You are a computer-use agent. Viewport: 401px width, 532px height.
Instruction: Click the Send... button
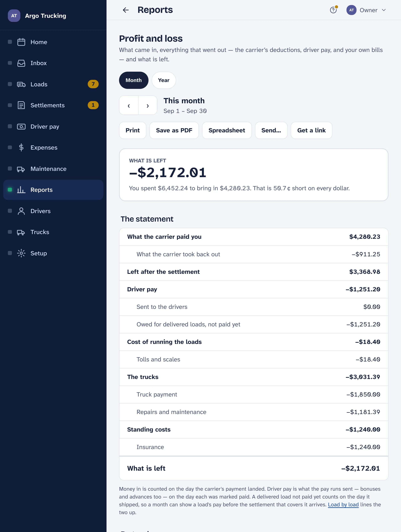271,130
